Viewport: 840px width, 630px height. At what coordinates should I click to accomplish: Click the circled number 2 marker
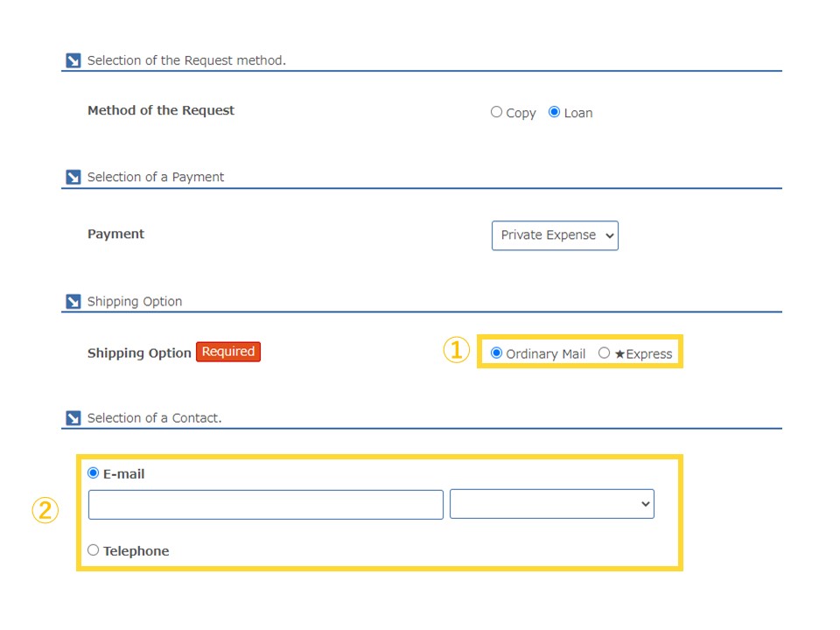(45, 510)
